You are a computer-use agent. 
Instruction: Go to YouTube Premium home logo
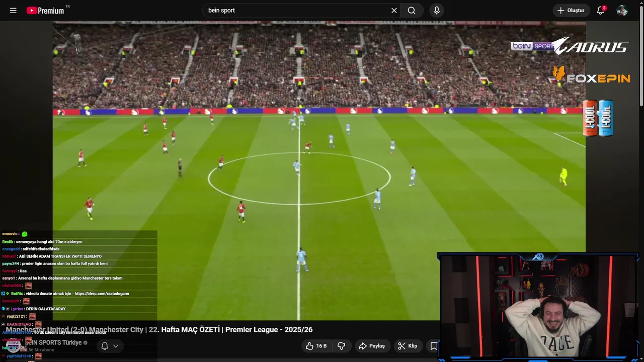click(45, 10)
